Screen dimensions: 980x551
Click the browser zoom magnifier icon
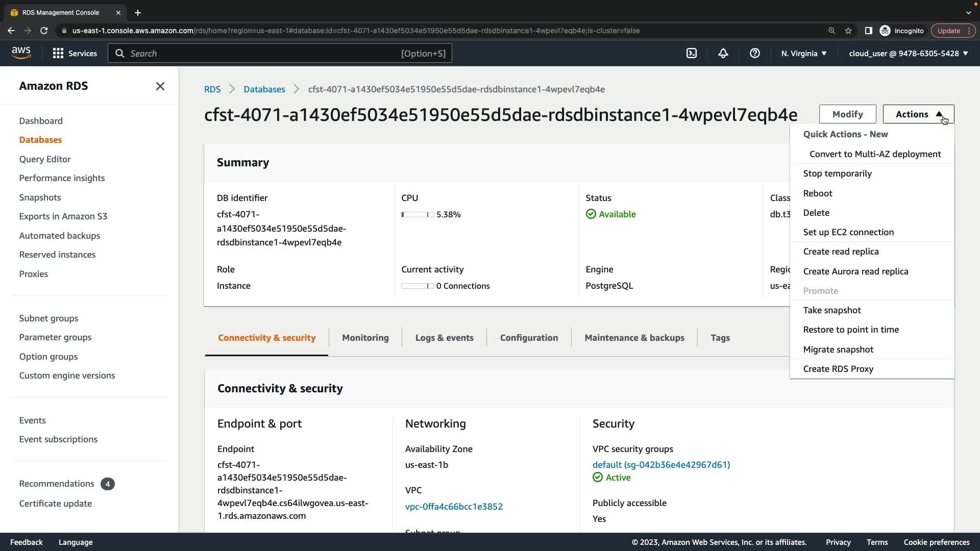tap(831, 31)
